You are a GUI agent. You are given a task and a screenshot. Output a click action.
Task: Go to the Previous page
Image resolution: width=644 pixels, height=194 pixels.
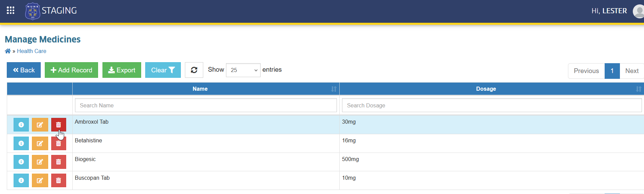[586, 71]
